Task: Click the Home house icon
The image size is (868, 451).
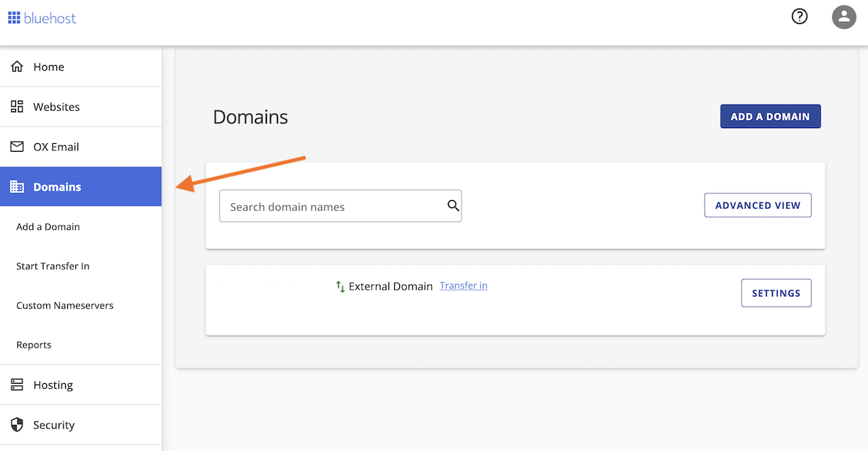Action: pos(17,67)
